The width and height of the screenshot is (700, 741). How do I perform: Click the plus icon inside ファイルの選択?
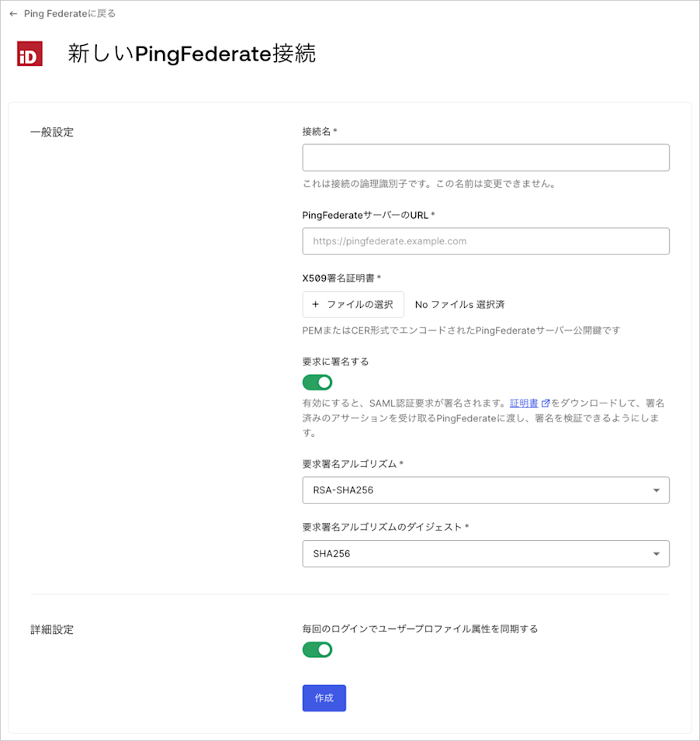314,304
